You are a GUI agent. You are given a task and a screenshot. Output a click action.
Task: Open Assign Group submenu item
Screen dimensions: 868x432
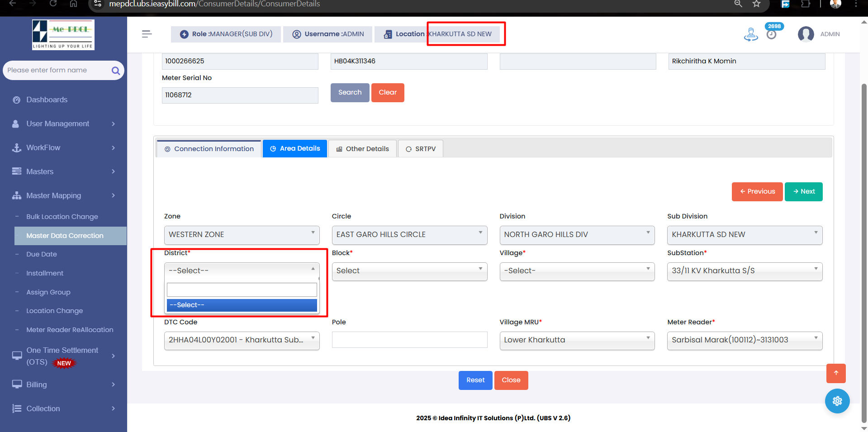point(48,292)
